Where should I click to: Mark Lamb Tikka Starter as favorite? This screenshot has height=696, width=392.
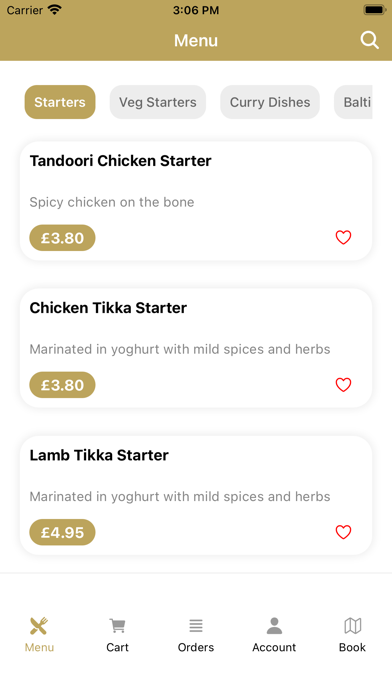[x=343, y=532]
